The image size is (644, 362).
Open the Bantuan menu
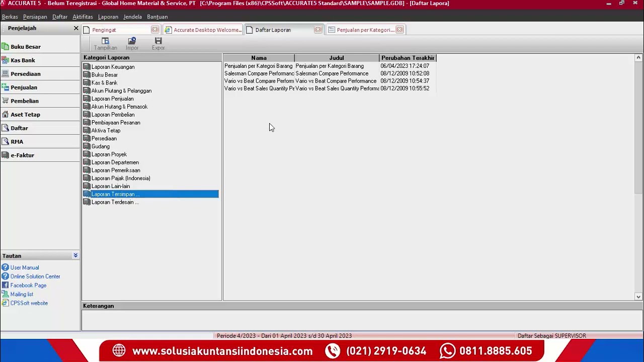coord(157,17)
